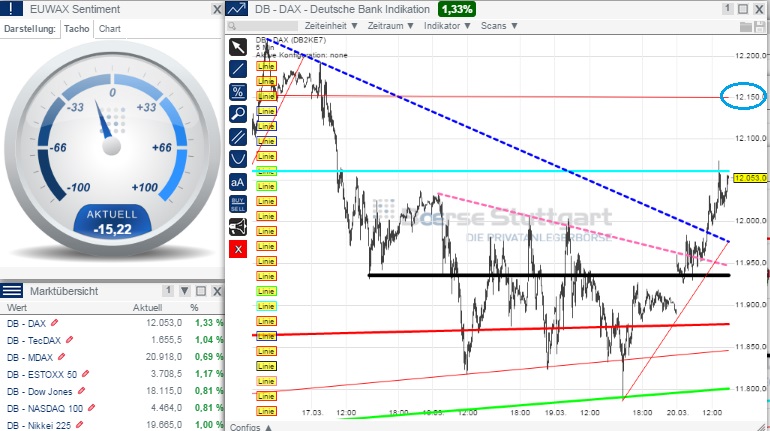Select the arrow pointer tool
770x431 pixels.
pos(238,47)
